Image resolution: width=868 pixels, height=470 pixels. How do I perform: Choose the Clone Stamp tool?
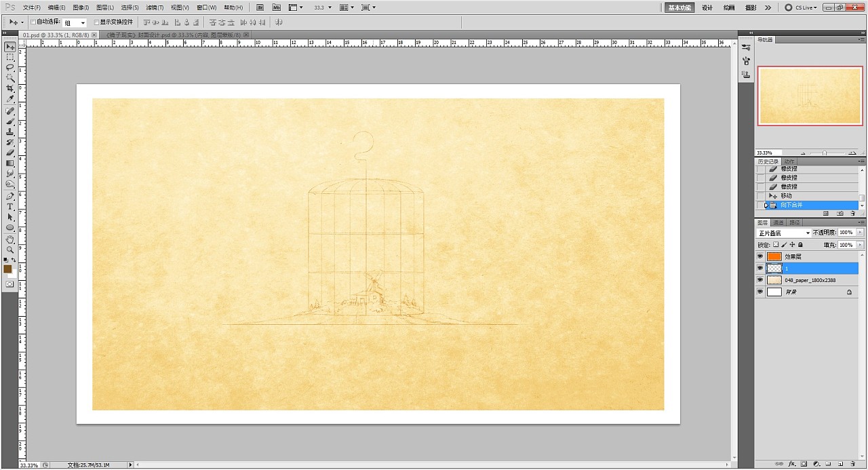tap(10, 132)
